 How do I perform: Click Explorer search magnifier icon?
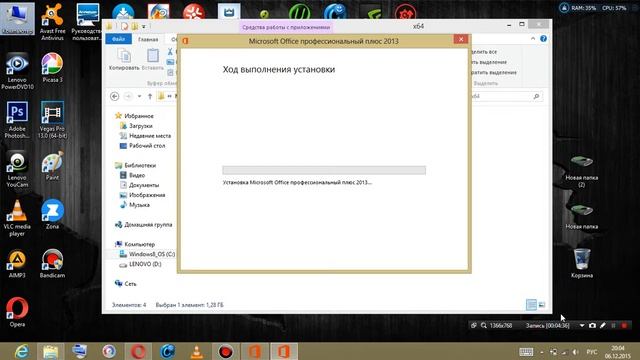[x=536, y=96]
